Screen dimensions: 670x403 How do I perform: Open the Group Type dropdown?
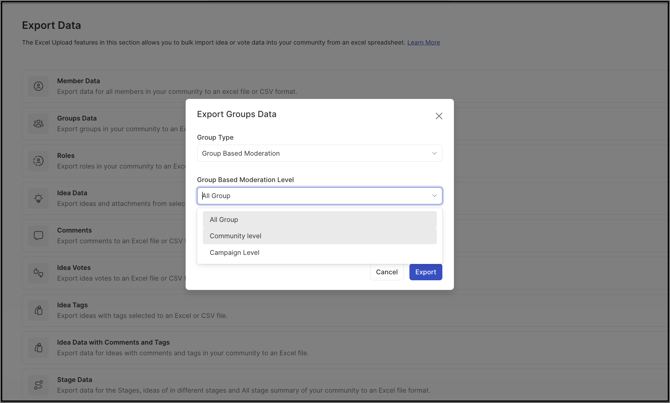click(319, 154)
